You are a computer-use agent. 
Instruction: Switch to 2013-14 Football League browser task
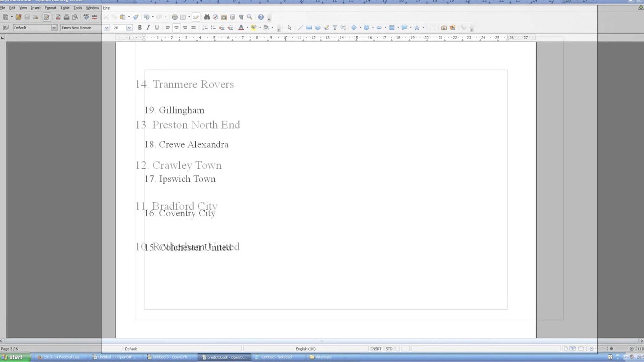[62, 357]
